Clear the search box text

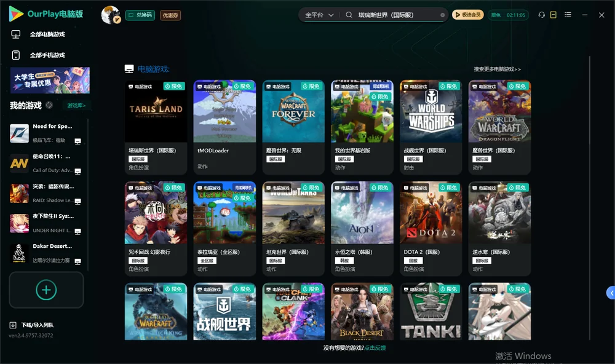click(442, 15)
